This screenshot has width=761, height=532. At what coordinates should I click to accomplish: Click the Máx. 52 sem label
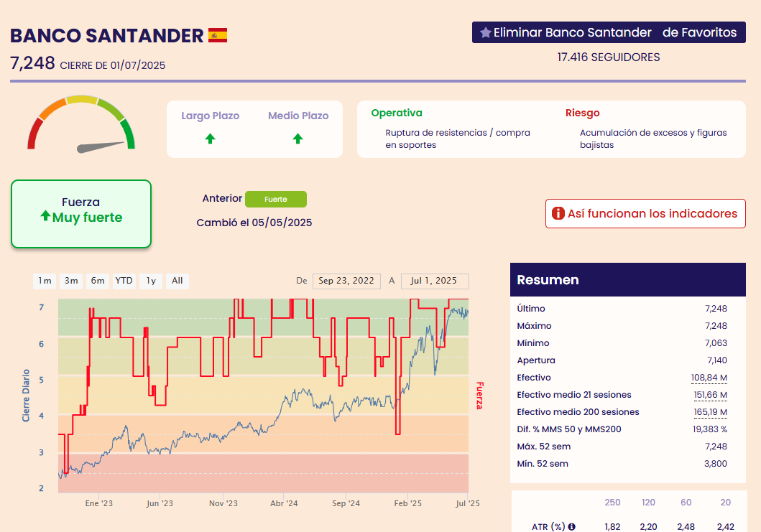pyautogui.click(x=543, y=447)
